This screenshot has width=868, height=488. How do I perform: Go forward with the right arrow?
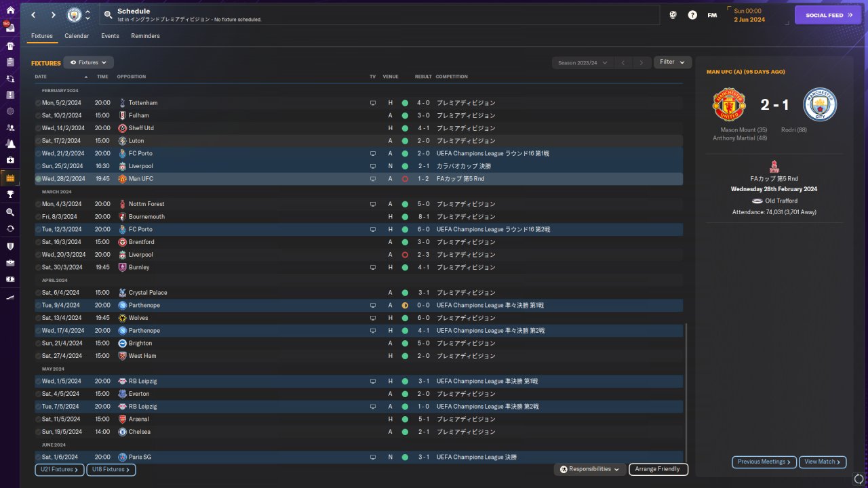coord(54,15)
